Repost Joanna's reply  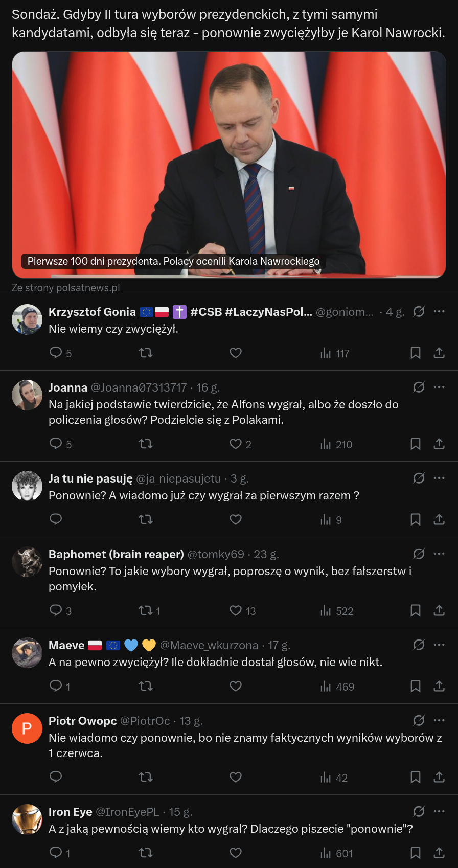(146, 444)
